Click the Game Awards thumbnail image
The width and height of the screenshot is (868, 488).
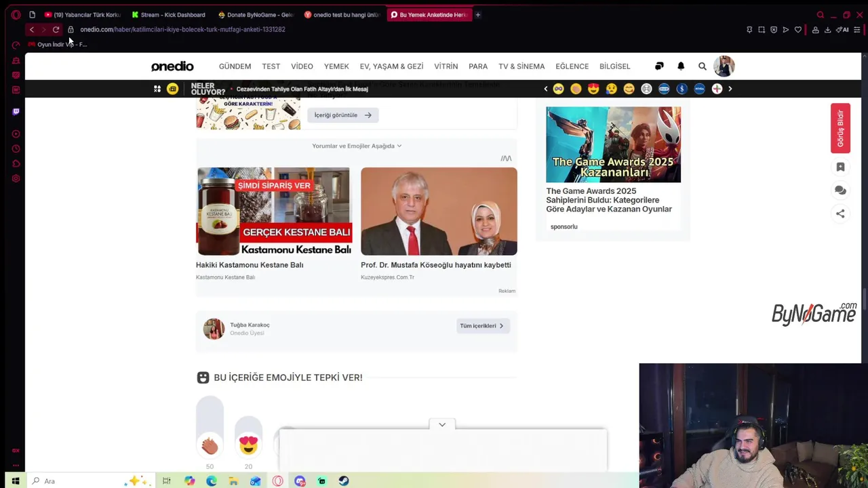coord(613,144)
